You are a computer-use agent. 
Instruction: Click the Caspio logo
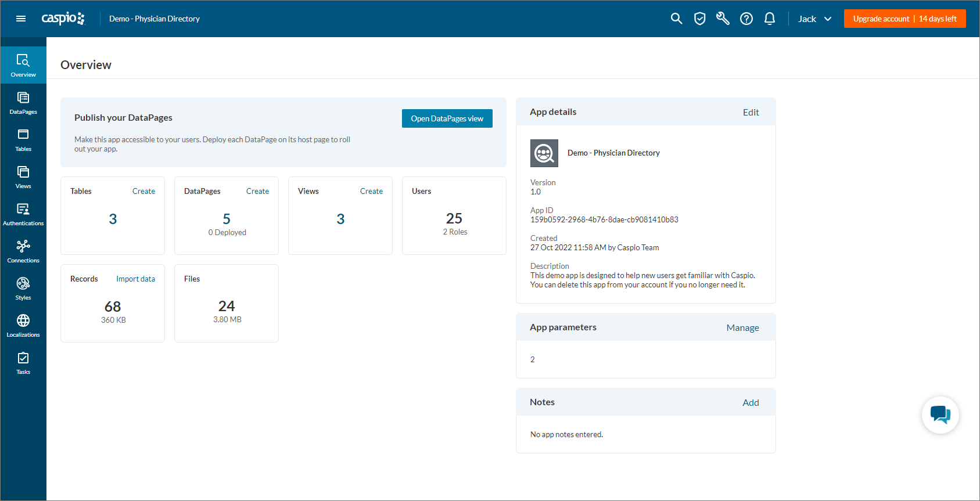pos(63,19)
